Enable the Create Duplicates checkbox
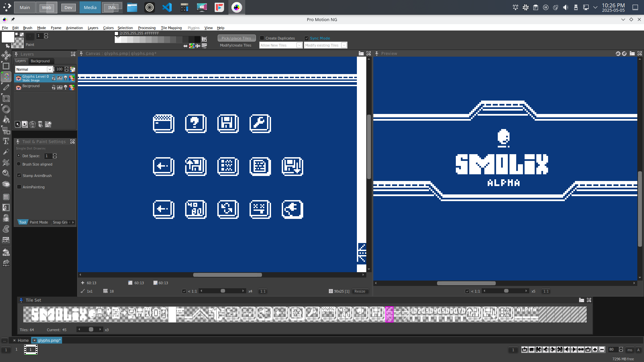Image resolution: width=644 pixels, height=362 pixels. point(262,38)
